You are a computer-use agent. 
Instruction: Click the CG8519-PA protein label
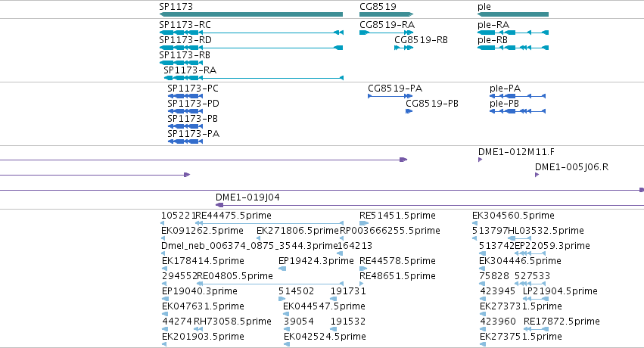395,89
